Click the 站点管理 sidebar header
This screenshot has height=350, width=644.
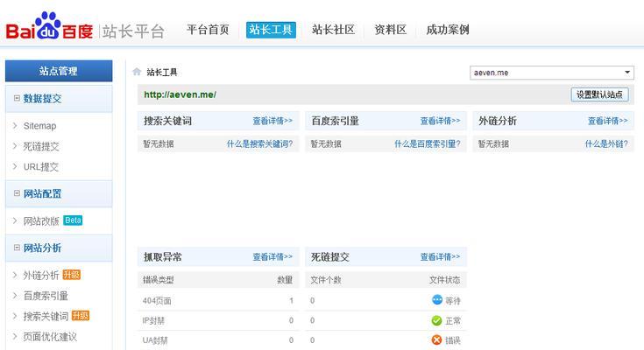pyautogui.click(x=59, y=71)
